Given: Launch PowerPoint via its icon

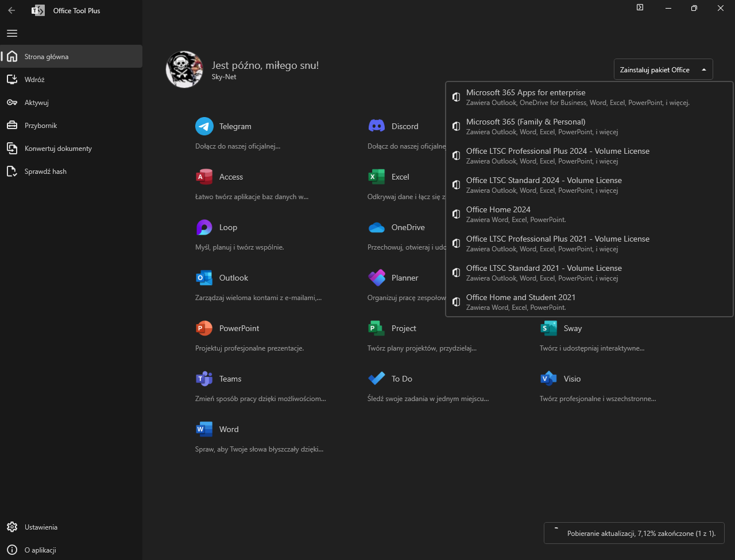Looking at the screenshot, I should pyautogui.click(x=204, y=328).
